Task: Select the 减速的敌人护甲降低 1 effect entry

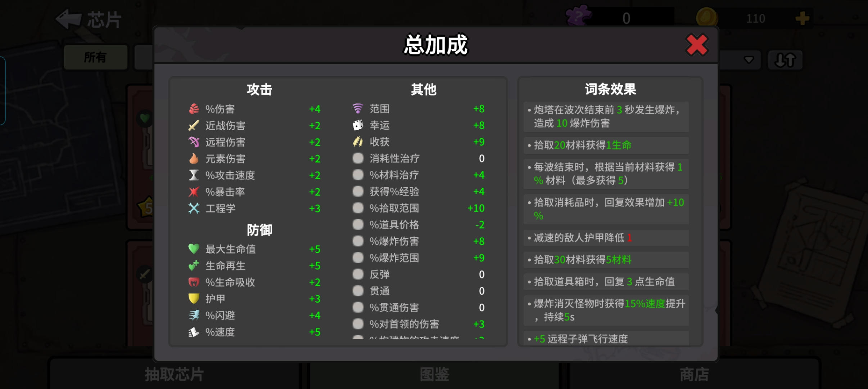Action: (606, 238)
